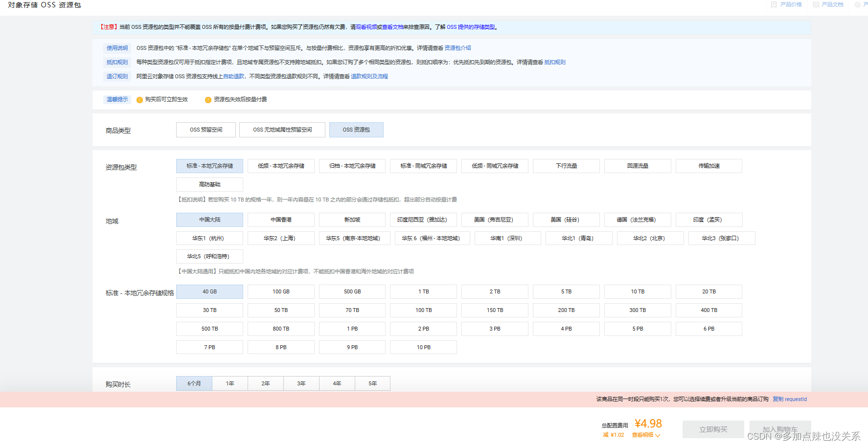
Task: Select the 10 PB storage size
Action: (x=424, y=347)
